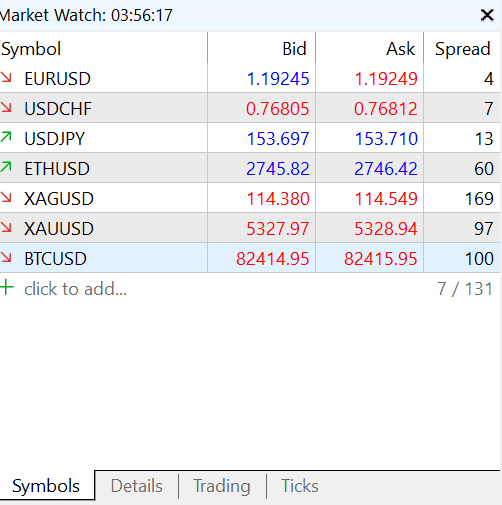Click the green up arrow next to ETHUSD
The width and height of the screenshot is (502, 505).
6,167
